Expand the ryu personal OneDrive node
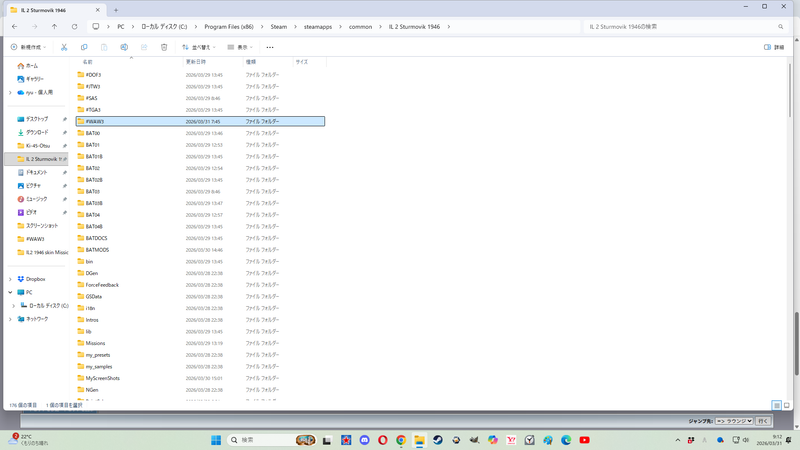This screenshot has width=800, height=450. tap(10, 92)
